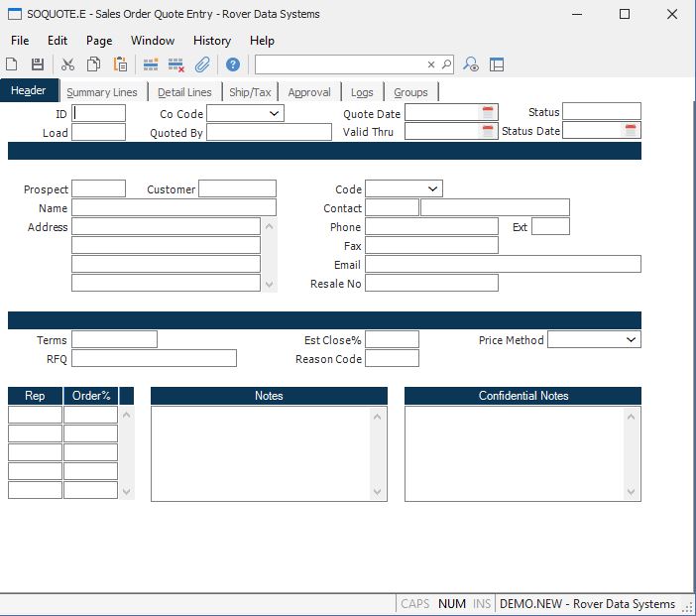The image size is (696, 616).
Task: Open the Code dropdown list
Action: [x=432, y=188]
